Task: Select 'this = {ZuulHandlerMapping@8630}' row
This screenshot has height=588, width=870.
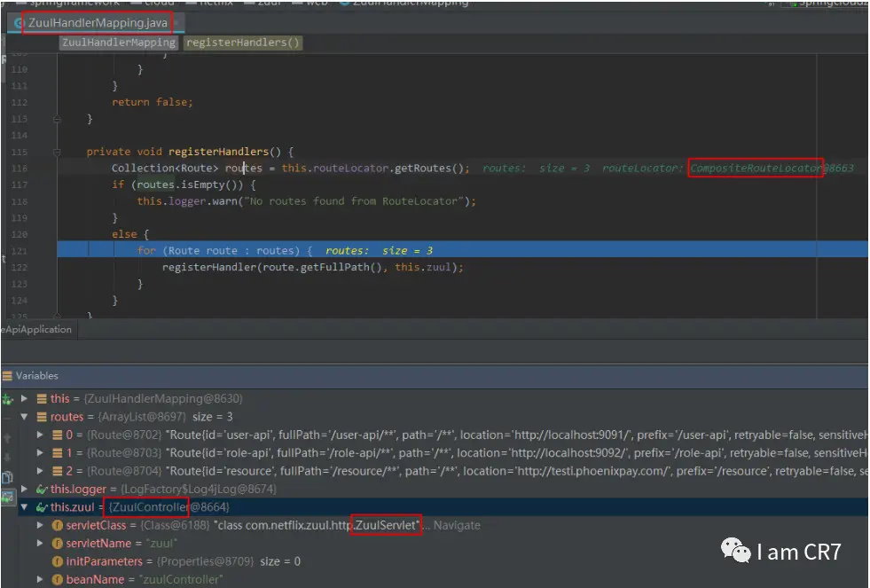Action: point(443,399)
